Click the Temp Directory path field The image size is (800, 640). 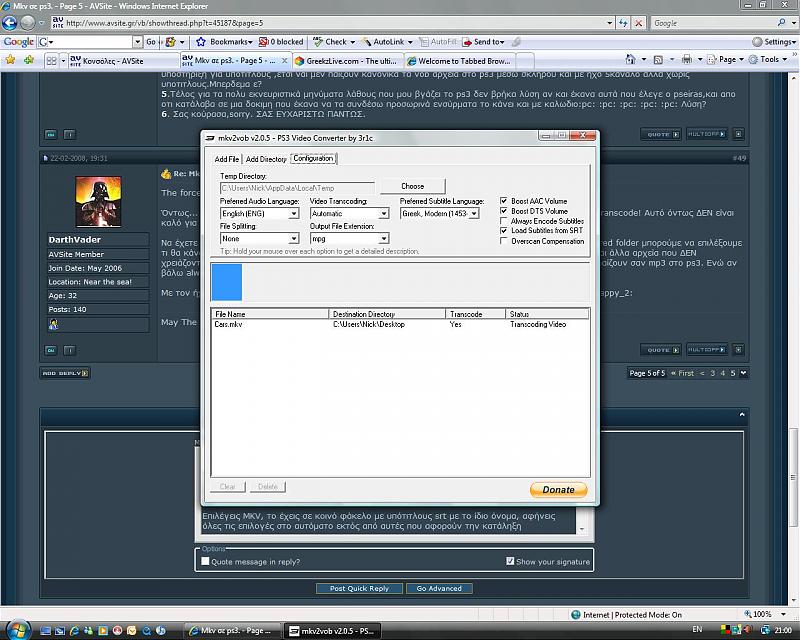point(297,187)
